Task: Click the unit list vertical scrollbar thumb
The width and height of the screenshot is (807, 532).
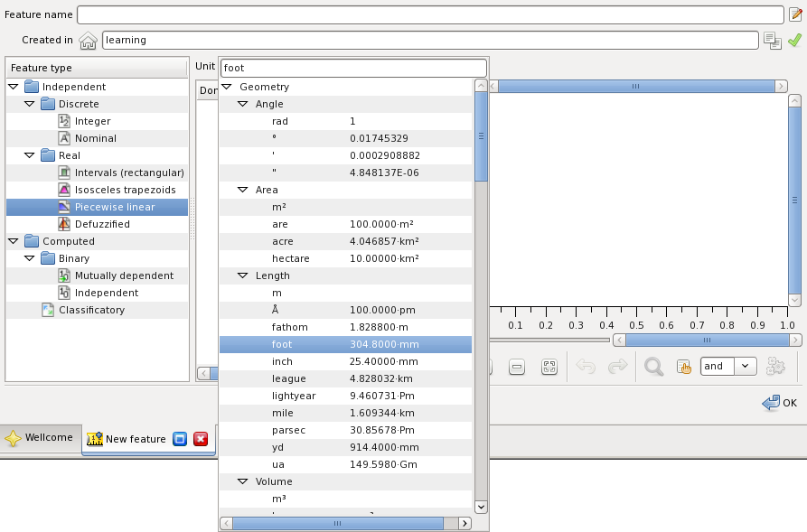Action: tap(481, 137)
